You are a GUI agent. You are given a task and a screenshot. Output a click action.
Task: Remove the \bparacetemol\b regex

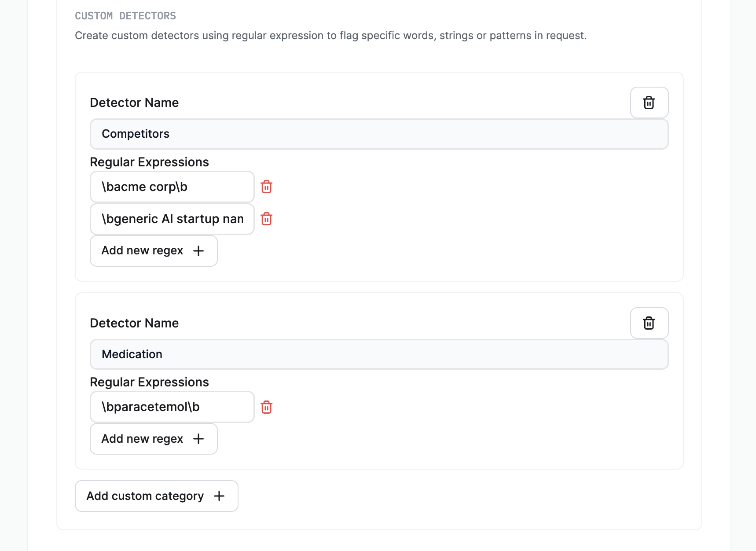pos(266,407)
